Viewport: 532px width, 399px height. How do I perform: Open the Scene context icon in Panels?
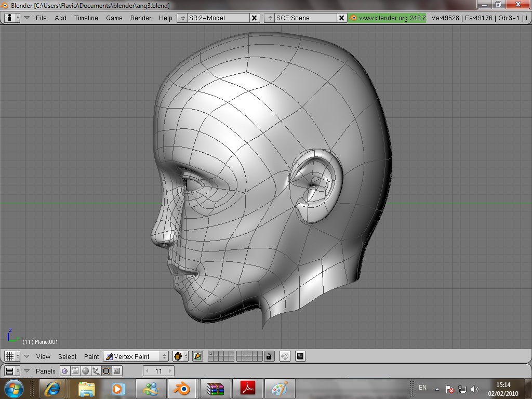[117, 371]
